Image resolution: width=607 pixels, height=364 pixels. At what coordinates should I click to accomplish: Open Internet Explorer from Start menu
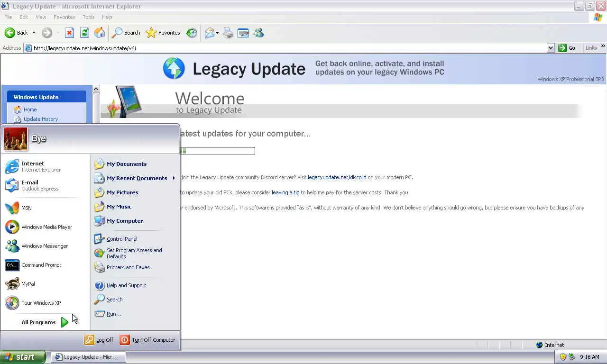(x=46, y=166)
